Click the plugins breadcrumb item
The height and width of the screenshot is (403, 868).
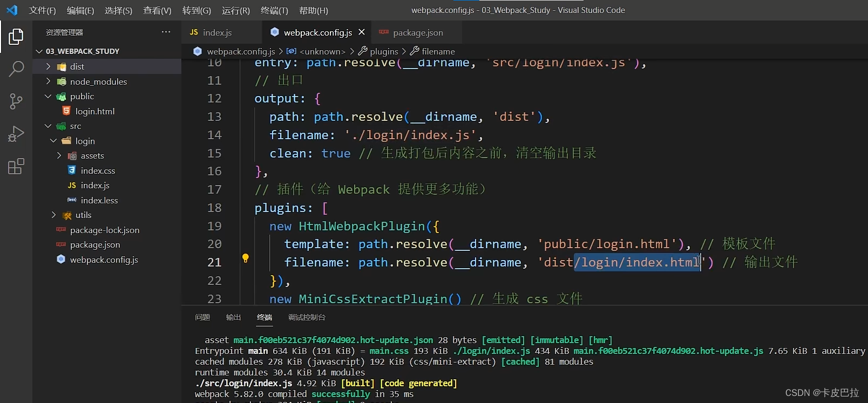click(384, 51)
